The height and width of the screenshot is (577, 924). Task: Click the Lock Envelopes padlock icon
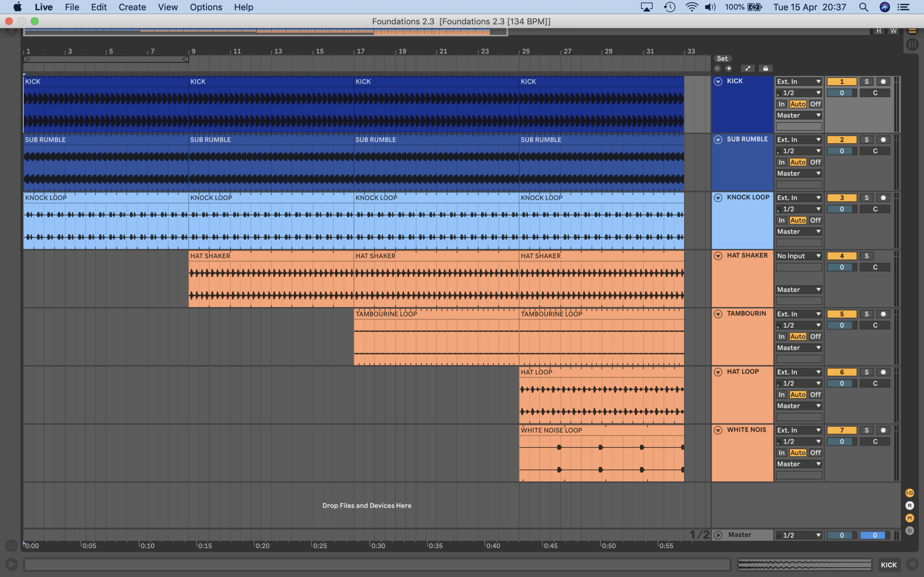click(x=765, y=68)
